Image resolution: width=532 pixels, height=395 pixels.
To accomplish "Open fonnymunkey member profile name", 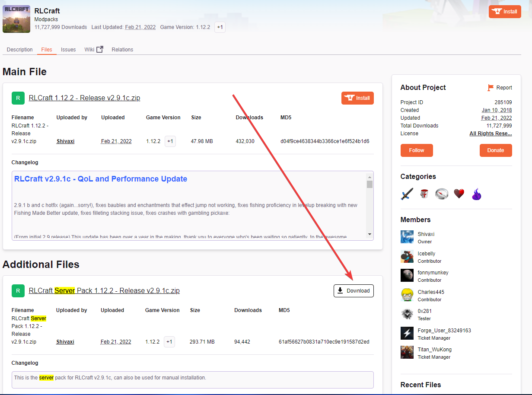I will click(433, 273).
